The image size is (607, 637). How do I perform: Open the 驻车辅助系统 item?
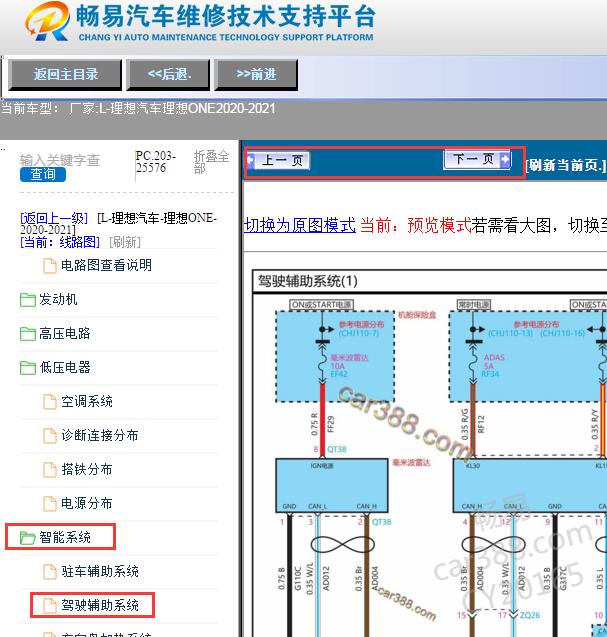pyautogui.click(x=100, y=572)
